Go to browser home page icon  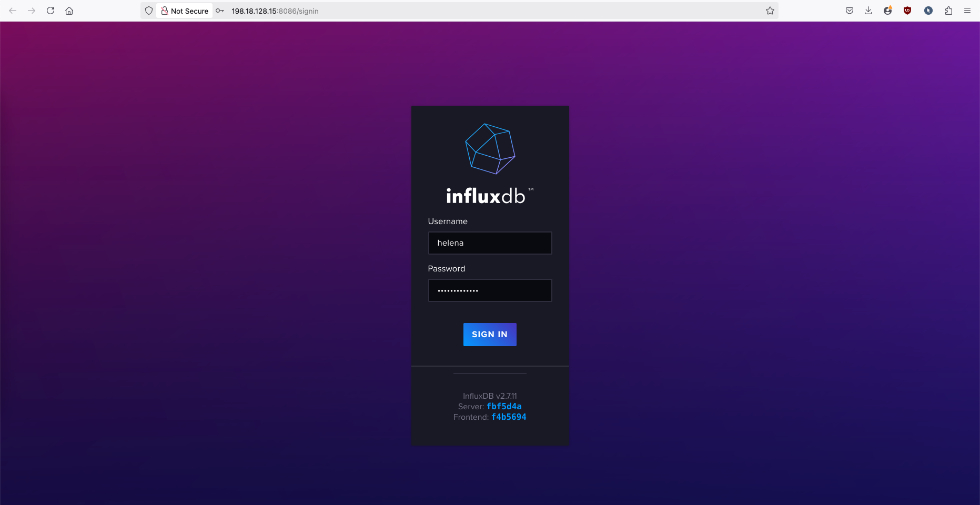click(x=69, y=11)
